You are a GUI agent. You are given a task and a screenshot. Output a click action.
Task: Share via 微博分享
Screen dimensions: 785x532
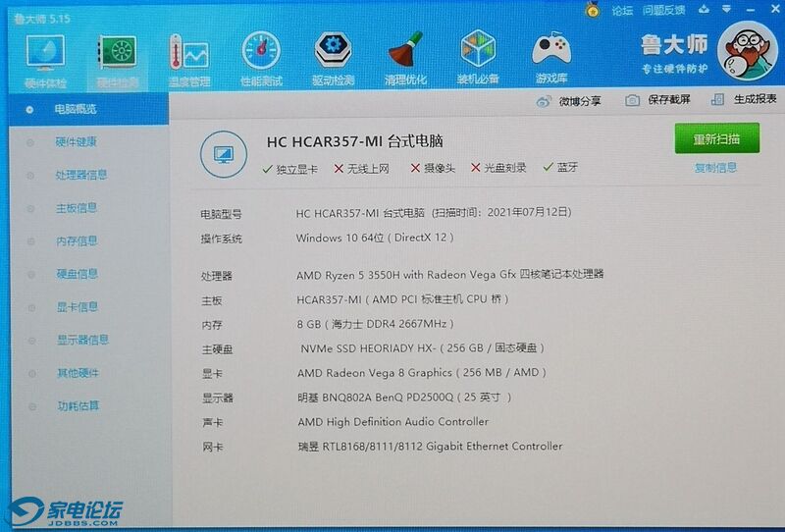[568, 101]
